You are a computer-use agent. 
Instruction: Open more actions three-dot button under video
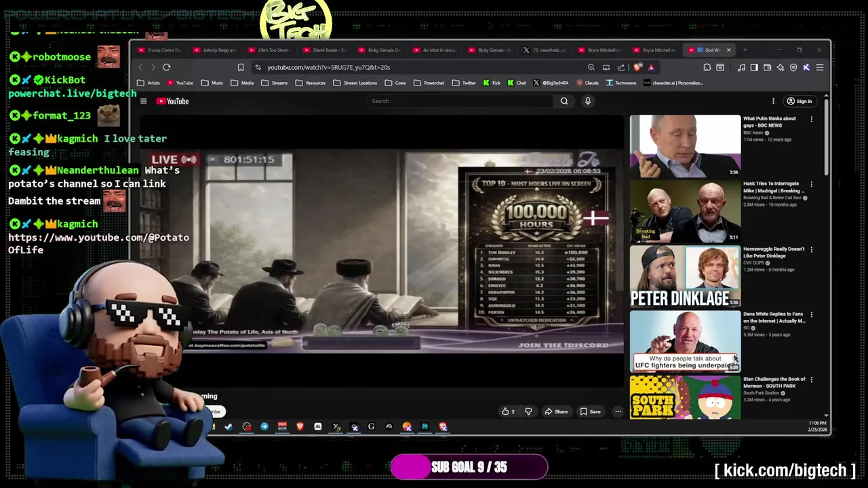[x=618, y=411]
